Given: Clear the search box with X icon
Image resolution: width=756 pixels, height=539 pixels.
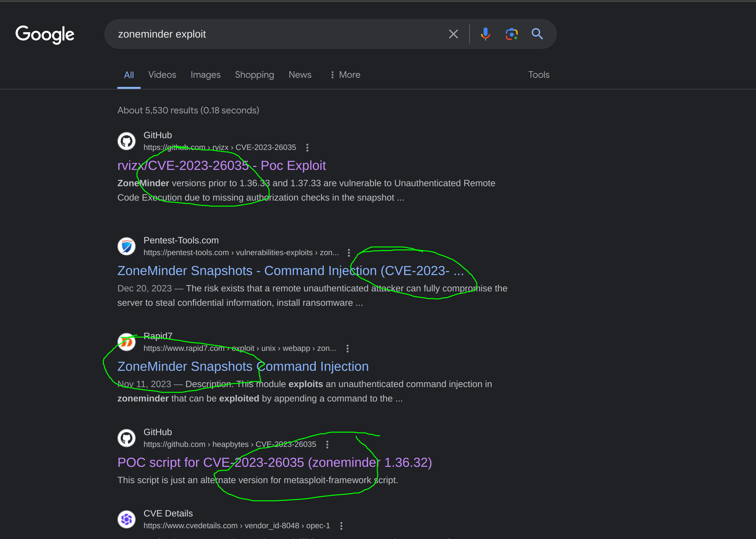Looking at the screenshot, I should tap(453, 34).
